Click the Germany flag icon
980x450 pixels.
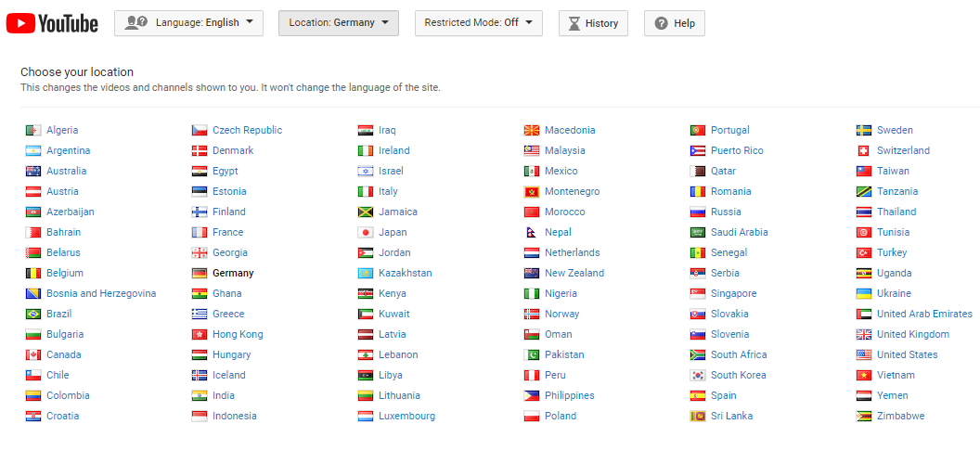tap(200, 273)
